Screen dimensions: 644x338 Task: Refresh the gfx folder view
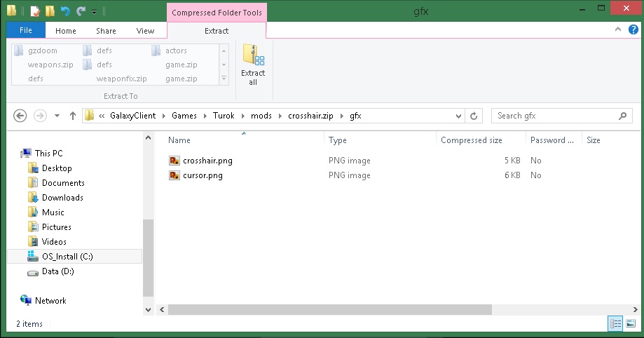tap(474, 116)
